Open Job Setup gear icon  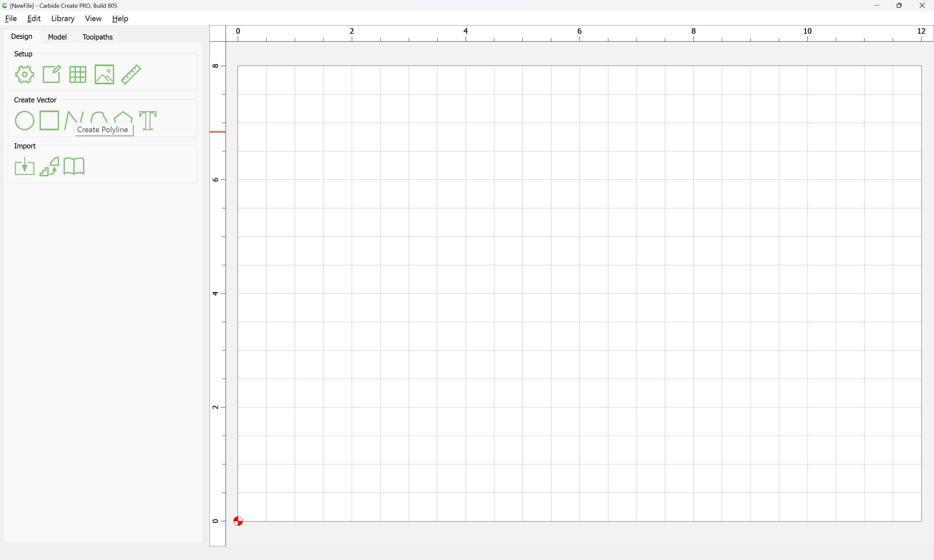pyautogui.click(x=25, y=74)
